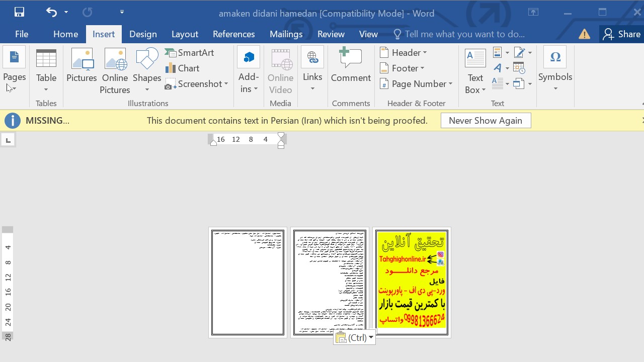
Task: Switch to the Mailings tab
Action: click(286, 34)
